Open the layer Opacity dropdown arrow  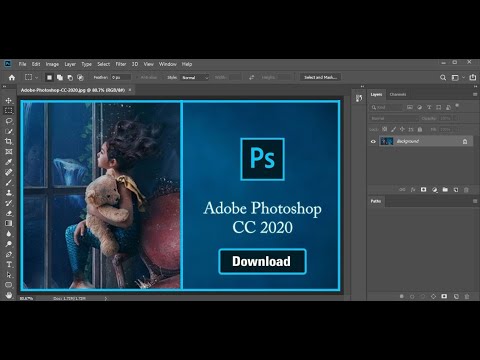456,118
